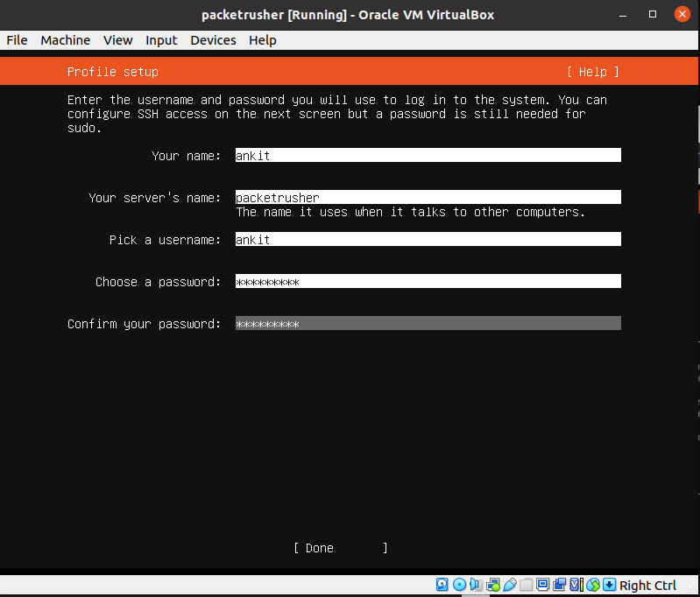
Task: Click the mouse integration status icon
Action: (x=593, y=585)
